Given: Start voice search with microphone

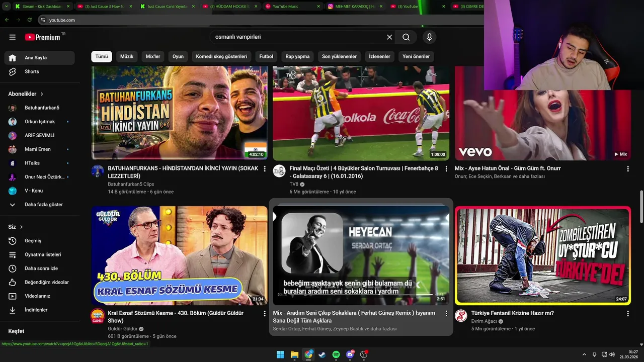Looking at the screenshot, I should pyautogui.click(x=429, y=37).
